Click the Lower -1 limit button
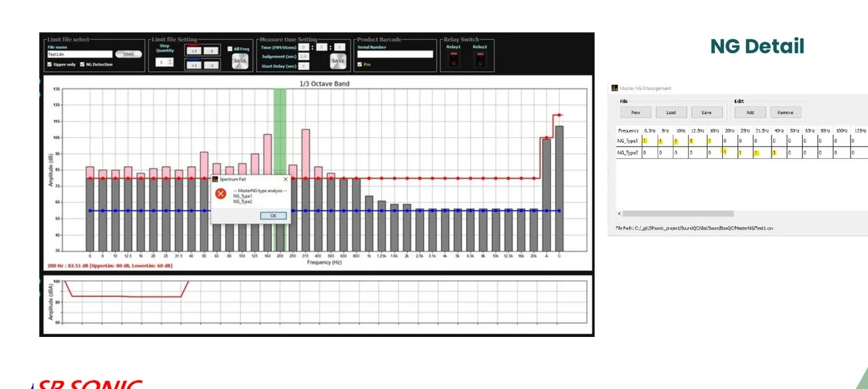Image resolution: width=868 pixels, height=389 pixels. [211, 65]
